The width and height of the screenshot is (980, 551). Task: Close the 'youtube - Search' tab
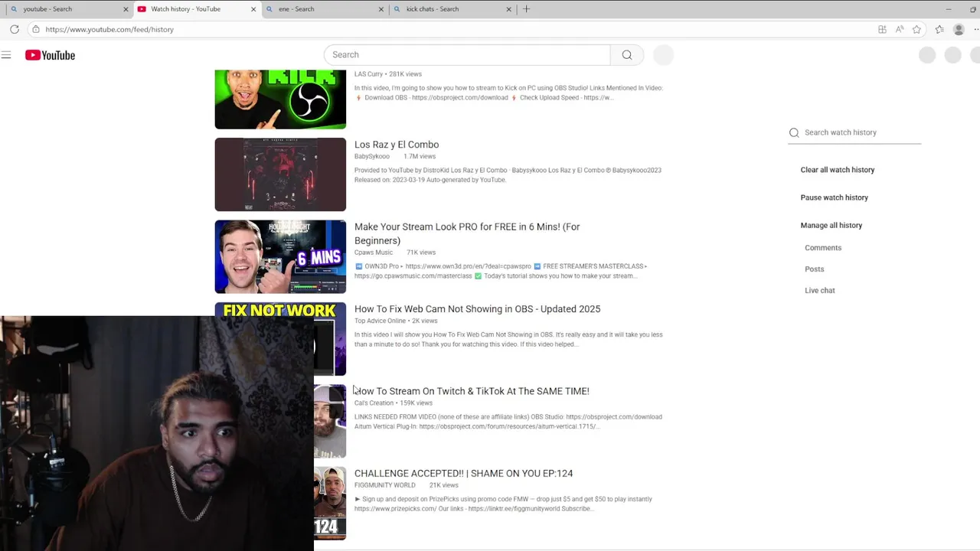click(x=126, y=9)
